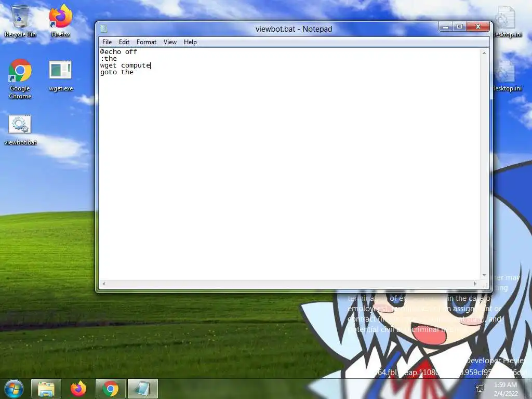Select the viewbot.bat desktop file icon
Viewport: 532px width, 399px height.
pyautogui.click(x=20, y=130)
